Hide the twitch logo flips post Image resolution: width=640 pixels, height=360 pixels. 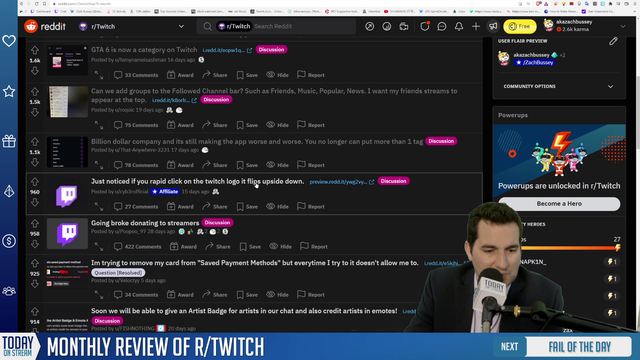tap(278, 207)
